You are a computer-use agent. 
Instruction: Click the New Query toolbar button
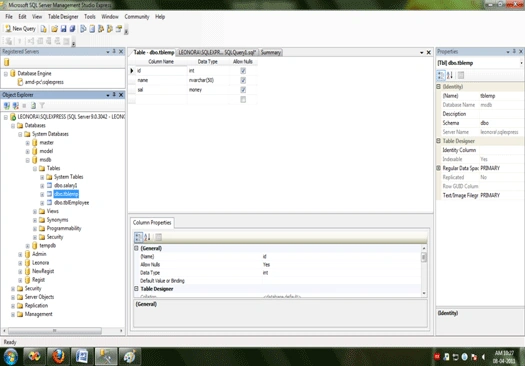point(20,29)
